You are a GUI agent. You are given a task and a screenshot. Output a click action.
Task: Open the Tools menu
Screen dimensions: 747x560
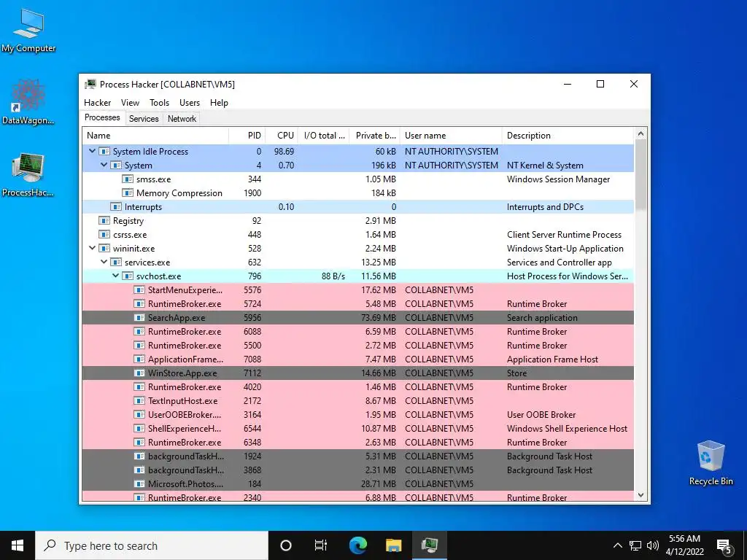pos(159,103)
